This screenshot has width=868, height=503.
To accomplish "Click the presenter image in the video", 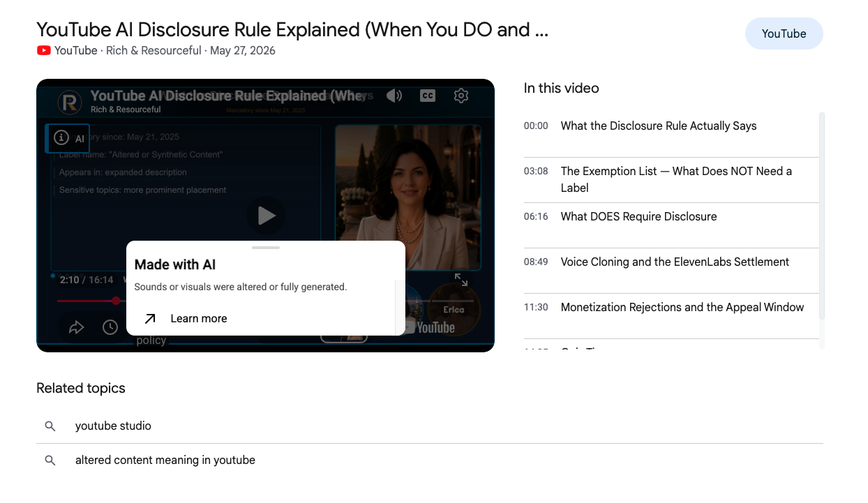I will (x=408, y=197).
